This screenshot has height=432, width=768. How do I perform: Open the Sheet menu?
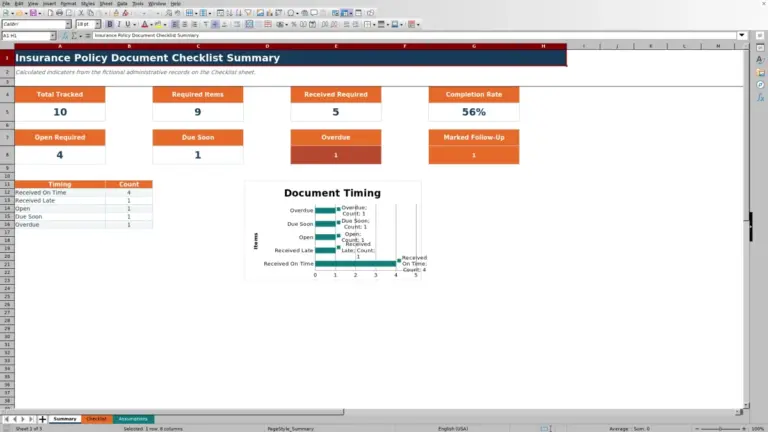106,3
